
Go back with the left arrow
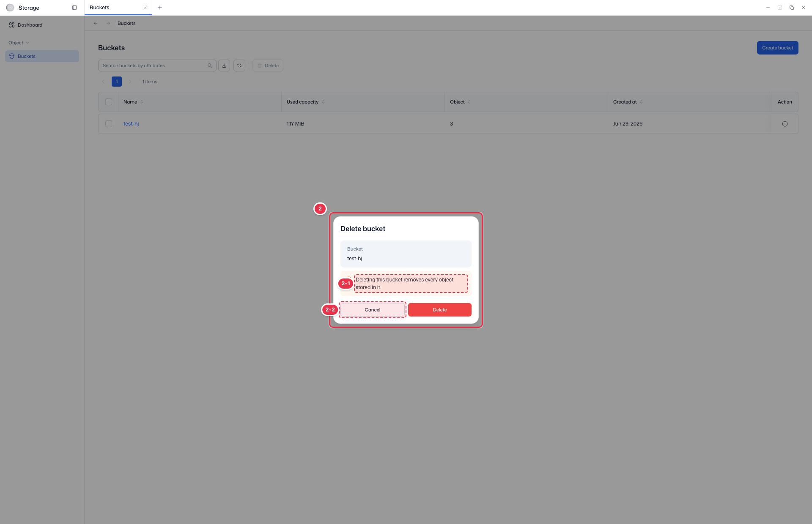click(96, 23)
